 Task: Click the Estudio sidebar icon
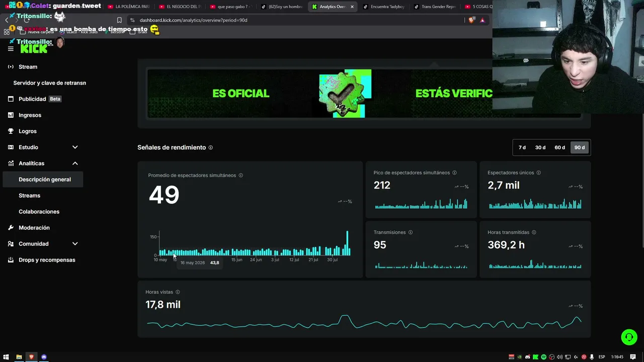click(x=11, y=147)
